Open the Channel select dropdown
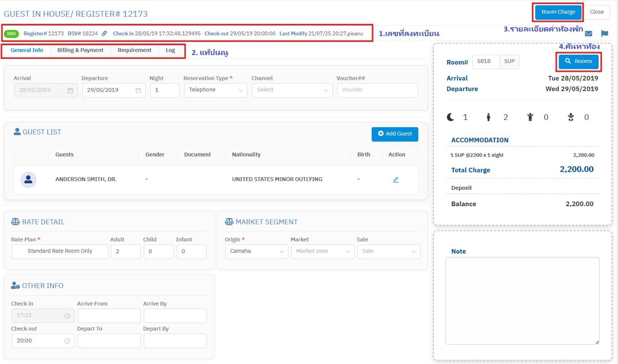Viewport: 618px width, 364px height. (x=292, y=90)
